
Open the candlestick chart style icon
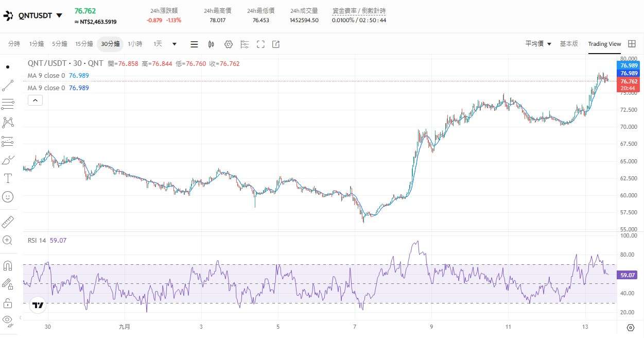pos(211,44)
